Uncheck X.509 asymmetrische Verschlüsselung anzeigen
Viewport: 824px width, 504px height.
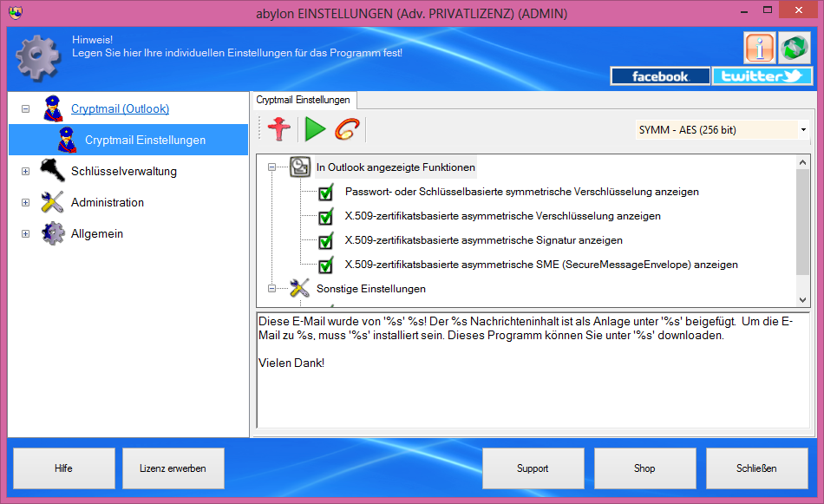click(x=326, y=217)
